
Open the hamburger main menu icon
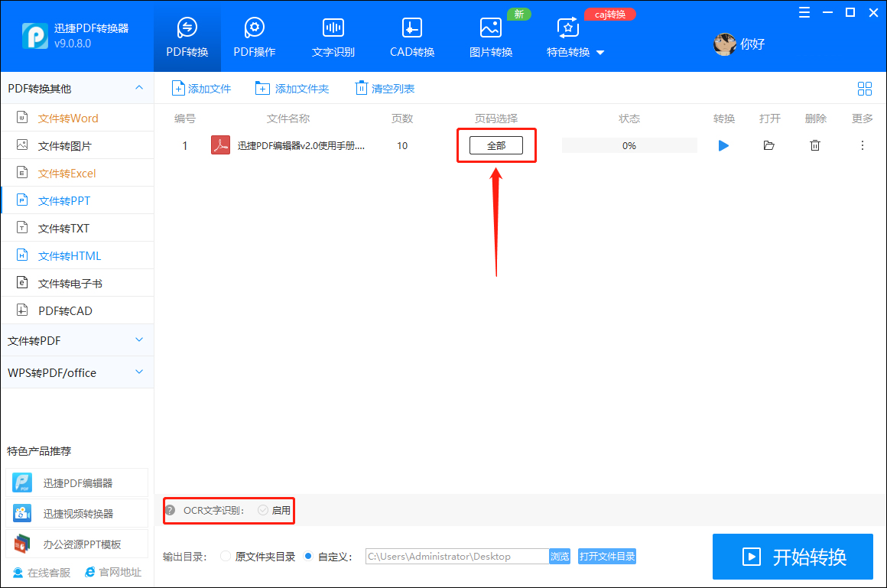804,12
